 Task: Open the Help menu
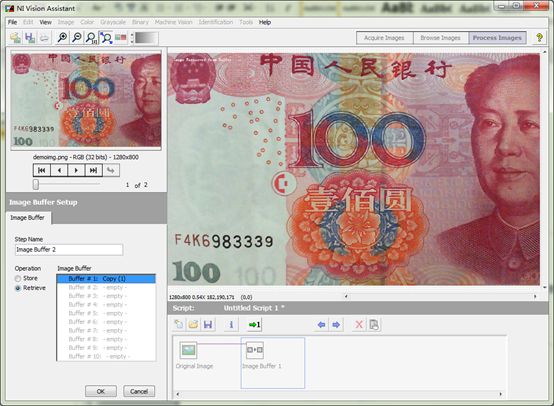point(265,22)
